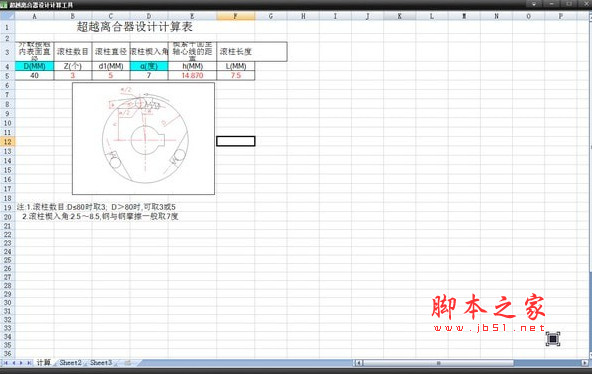Image resolution: width=592 pixels, height=374 pixels.
Task: Click the cyan α(度) cell
Action: [149, 66]
